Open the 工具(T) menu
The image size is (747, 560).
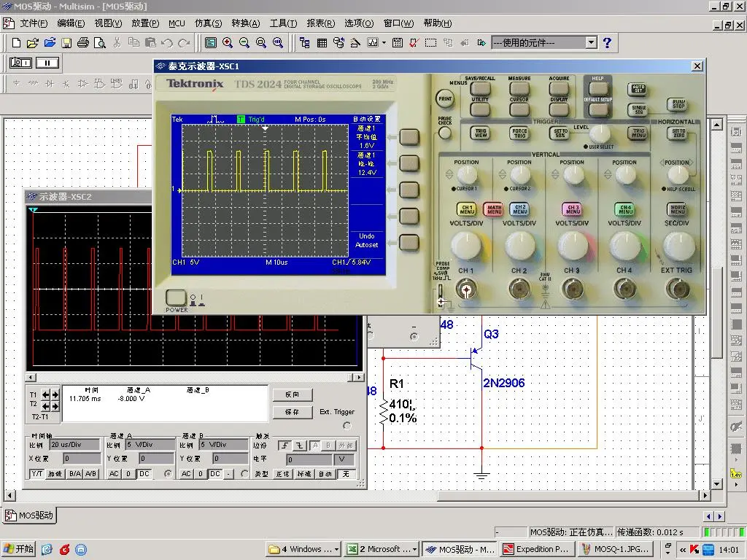tap(284, 23)
